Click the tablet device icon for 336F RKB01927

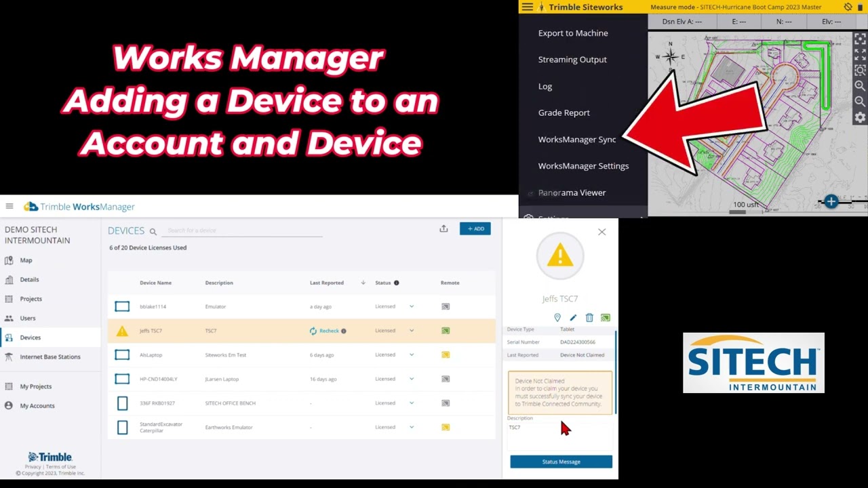tap(122, 403)
